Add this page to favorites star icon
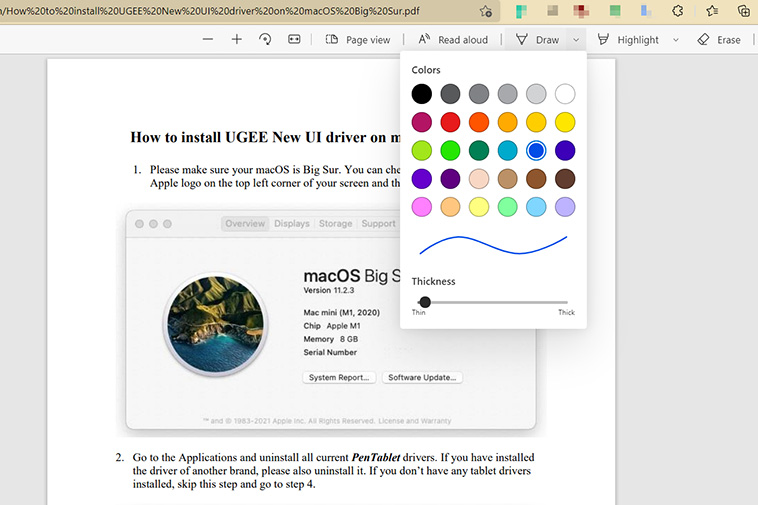 (486, 11)
